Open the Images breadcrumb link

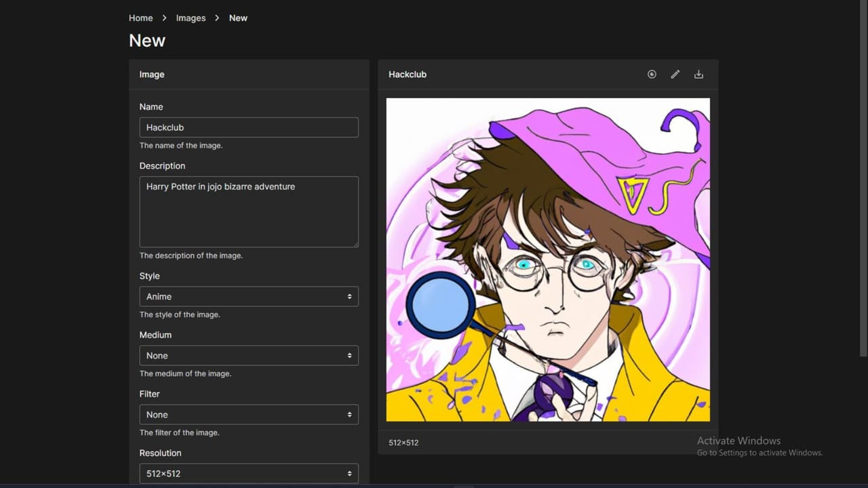click(x=191, y=18)
